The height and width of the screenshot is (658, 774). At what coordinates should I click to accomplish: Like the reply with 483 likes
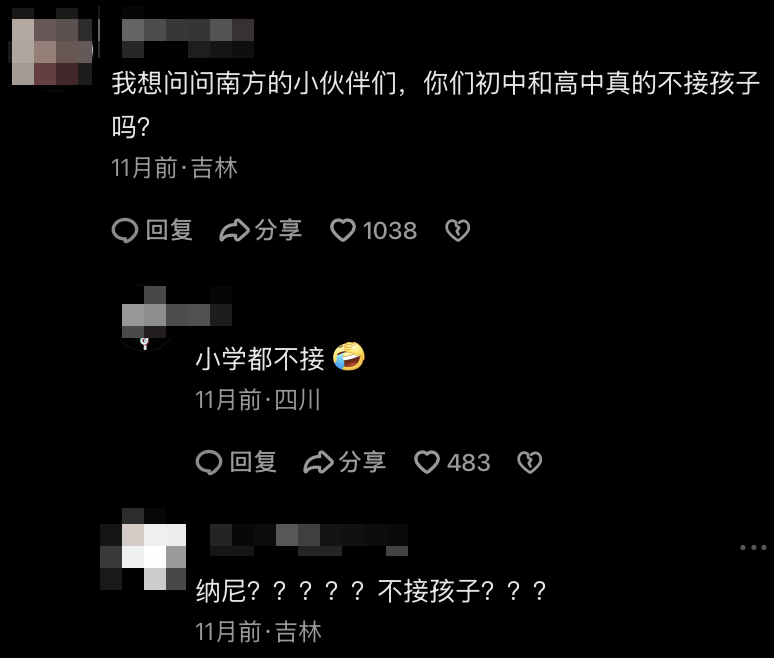click(426, 463)
